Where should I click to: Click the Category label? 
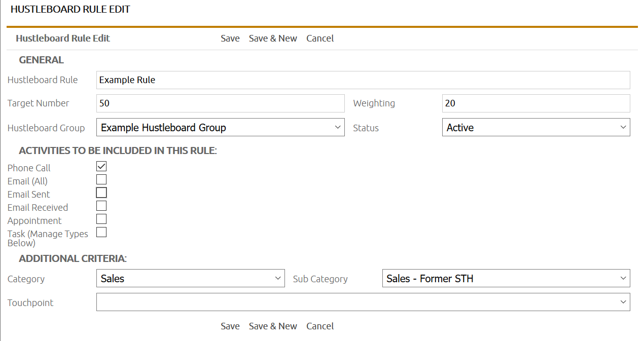(26, 279)
